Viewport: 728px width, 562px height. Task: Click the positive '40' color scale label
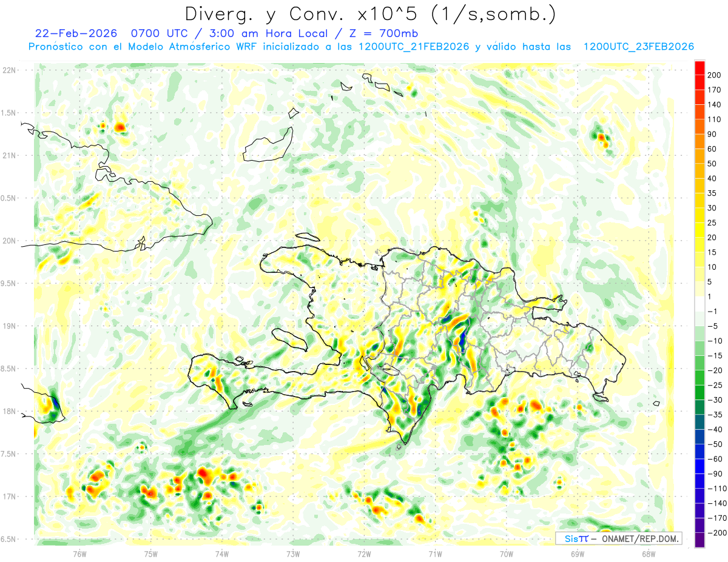click(x=712, y=178)
